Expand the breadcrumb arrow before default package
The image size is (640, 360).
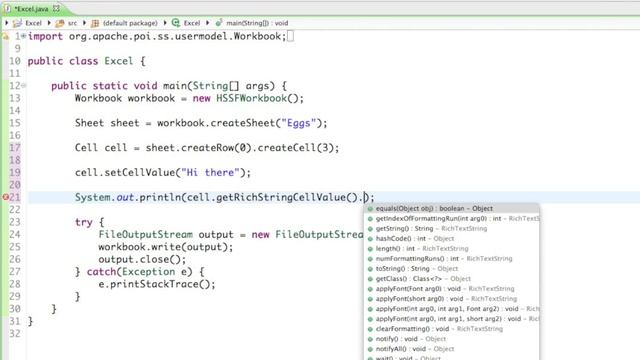84,23
